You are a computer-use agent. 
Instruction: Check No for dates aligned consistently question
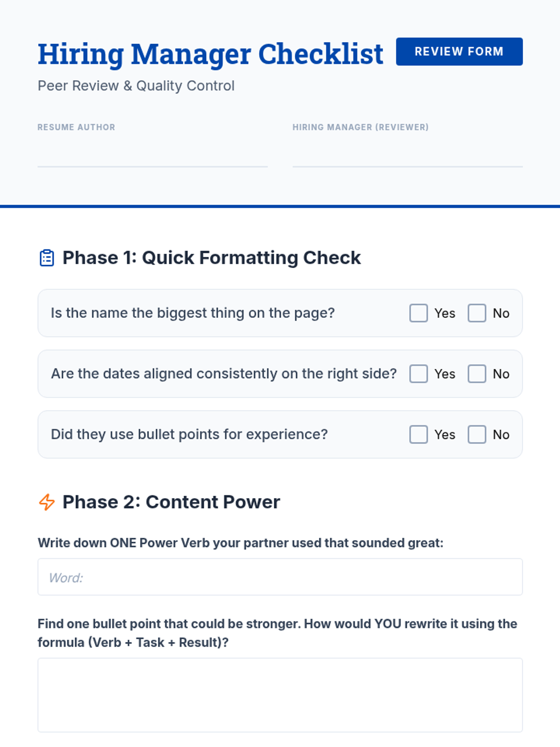477,374
